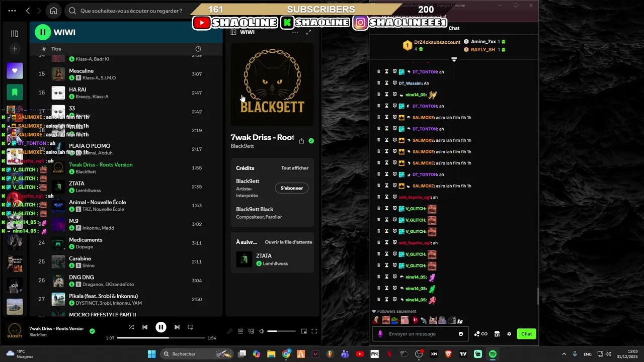This screenshot has width=644, height=362.
Task: Sort by Titre column header
Action: (56, 49)
